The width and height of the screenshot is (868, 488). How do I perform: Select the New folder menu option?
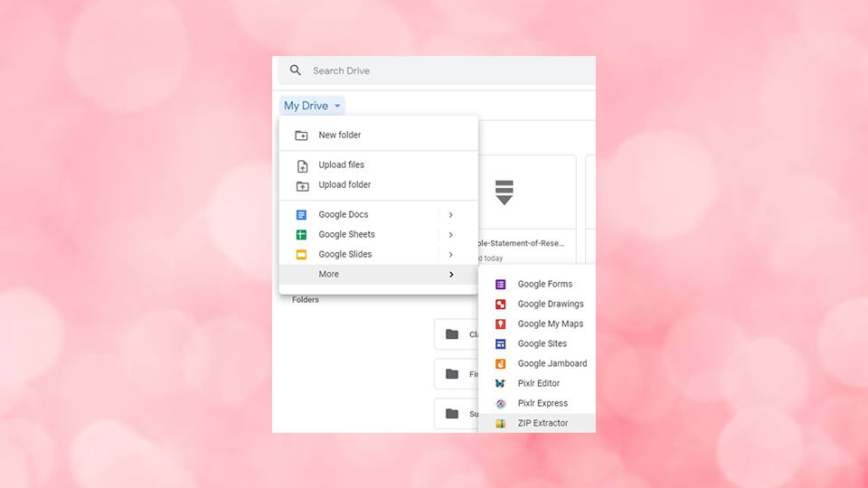coord(378,135)
